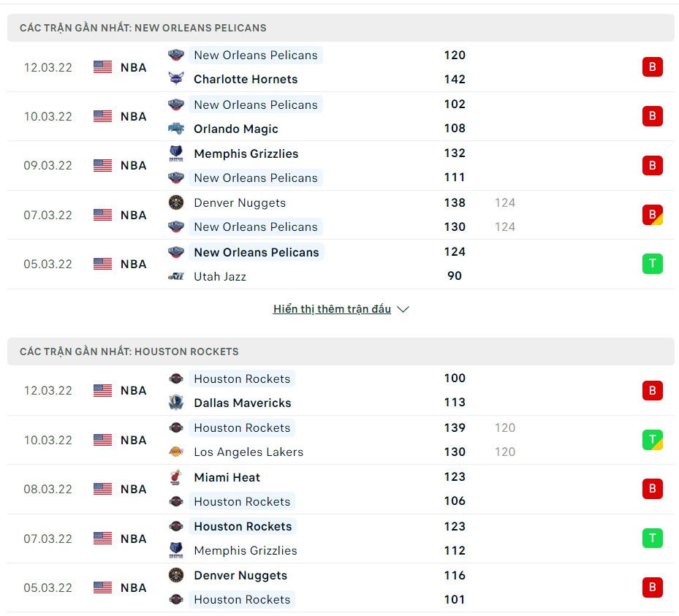Click the Dallas Mavericks team logo
Image resolution: width=679 pixels, height=616 pixels.
tap(176, 403)
